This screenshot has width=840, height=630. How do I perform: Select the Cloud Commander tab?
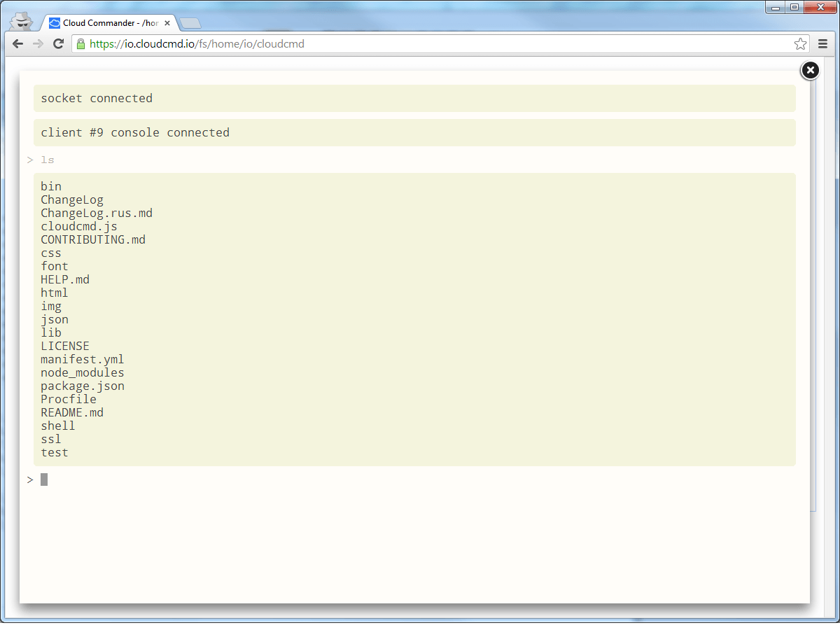(x=105, y=23)
